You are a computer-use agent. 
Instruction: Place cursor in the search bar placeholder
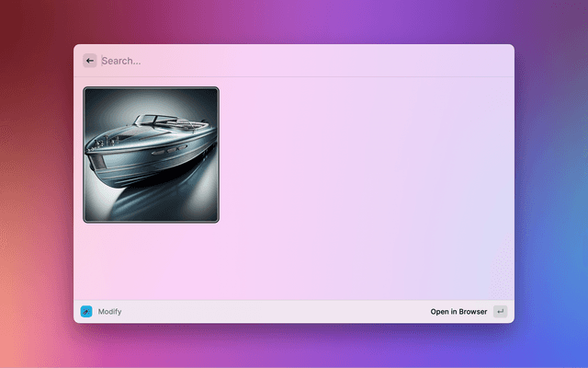(121, 61)
